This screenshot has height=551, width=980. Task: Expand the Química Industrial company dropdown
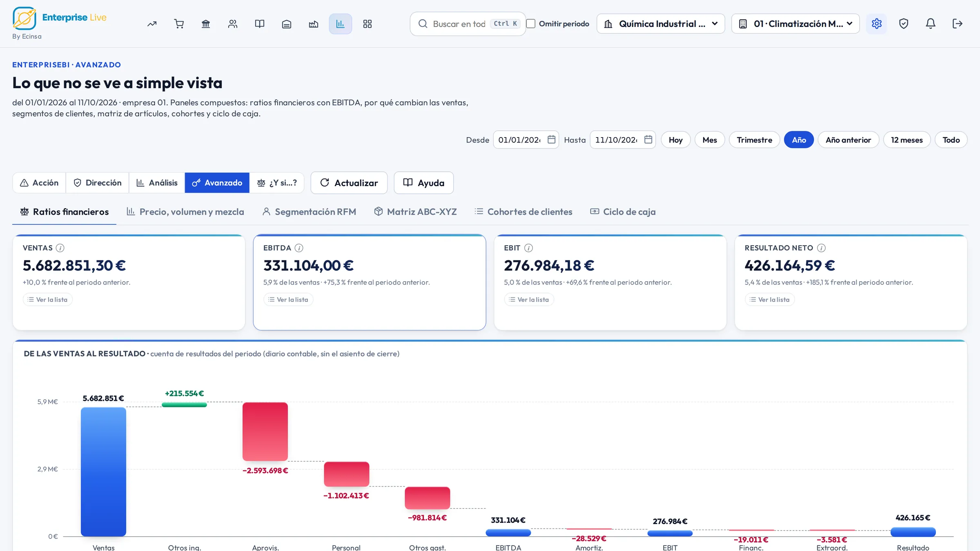point(661,24)
